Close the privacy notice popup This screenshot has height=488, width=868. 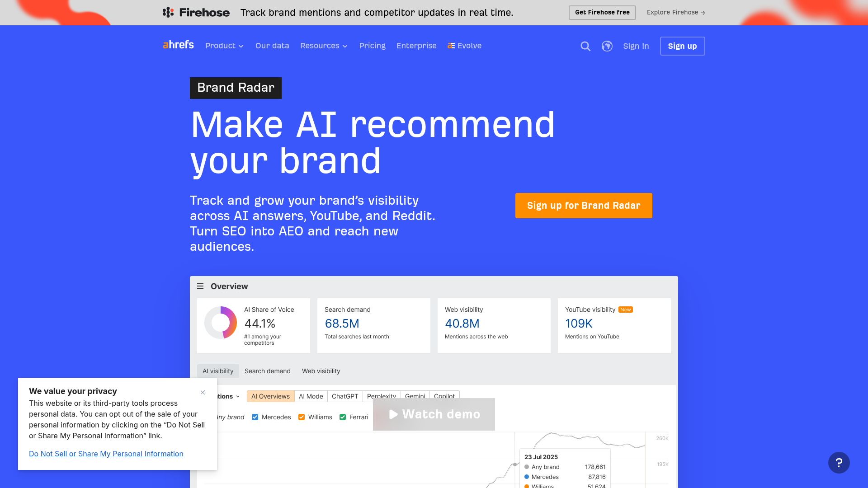pos(203,392)
